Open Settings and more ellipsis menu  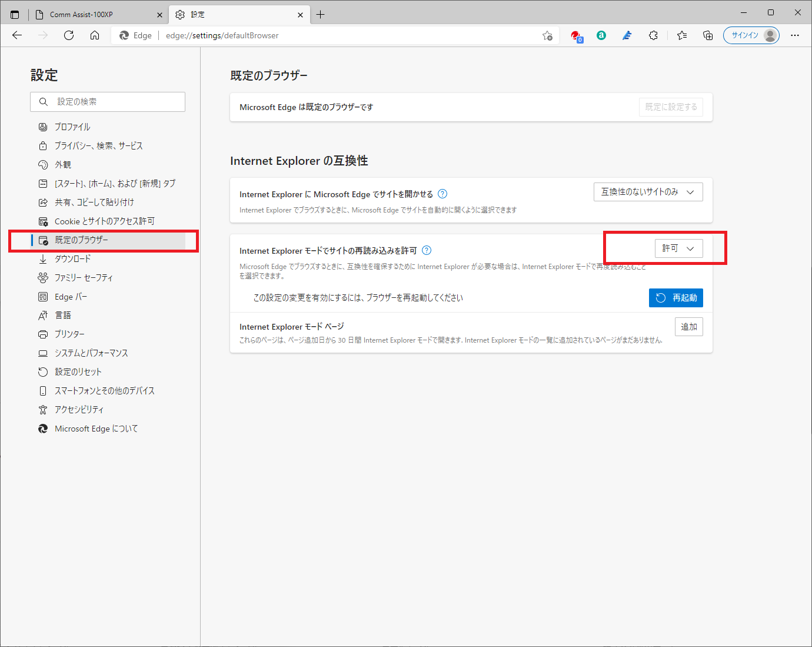[795, 35]
